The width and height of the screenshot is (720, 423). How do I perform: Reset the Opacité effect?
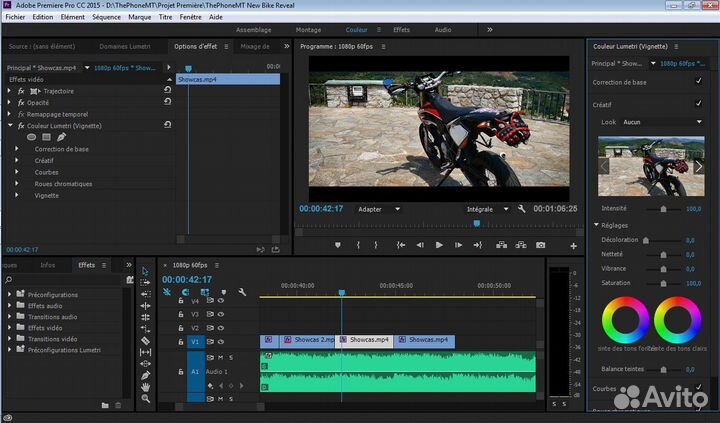coord(167,102)
